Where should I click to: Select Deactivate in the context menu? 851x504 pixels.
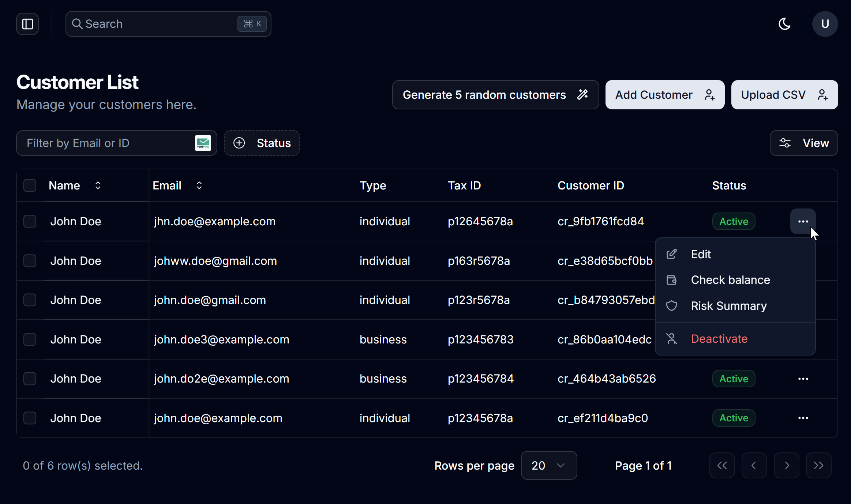click(719, 339)
